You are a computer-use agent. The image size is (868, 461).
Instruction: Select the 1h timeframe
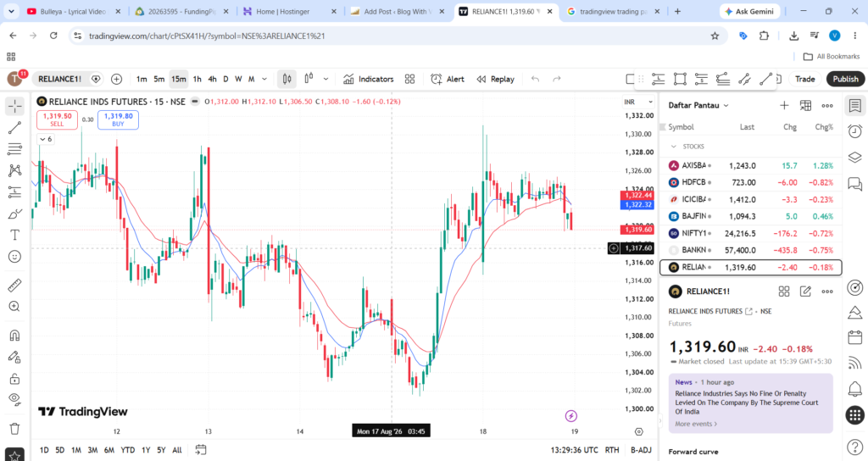[x=197, y=79]
